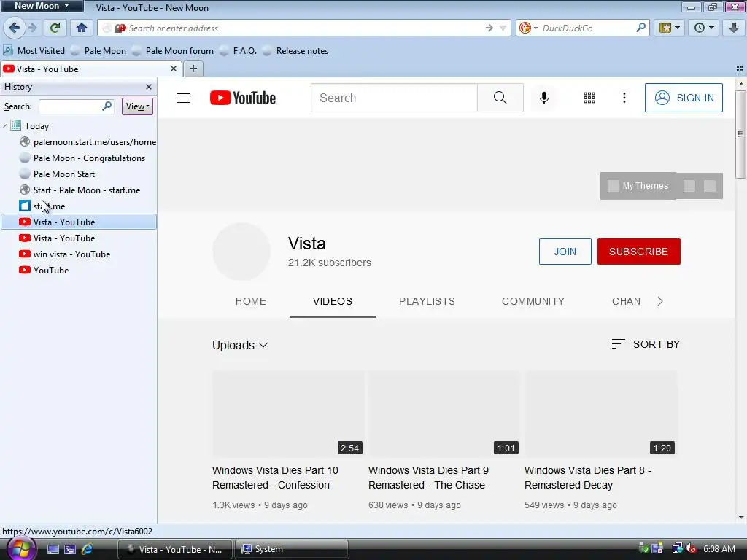Click the search magnifier in DuckDuckGo box
Image resolution: width=747 pixels, height=560 pixels.
pos(640,28)
